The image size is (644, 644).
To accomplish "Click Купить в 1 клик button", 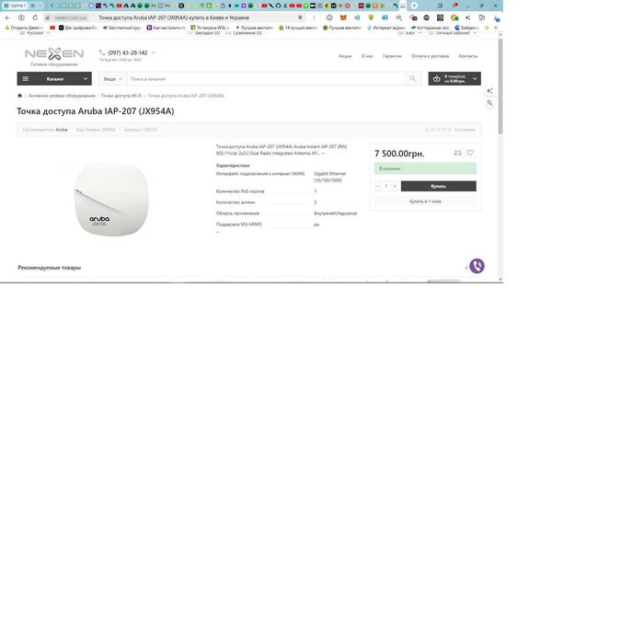I will point(425,201).
